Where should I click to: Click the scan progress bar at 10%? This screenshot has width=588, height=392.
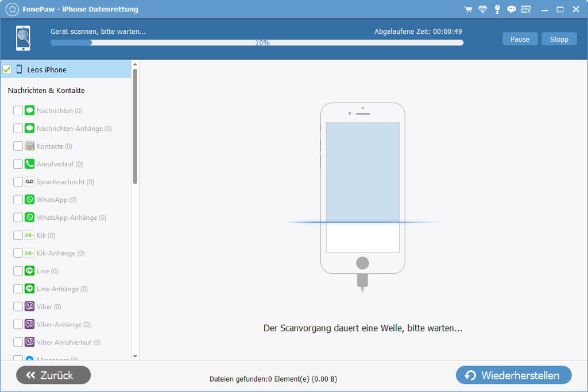257,42
